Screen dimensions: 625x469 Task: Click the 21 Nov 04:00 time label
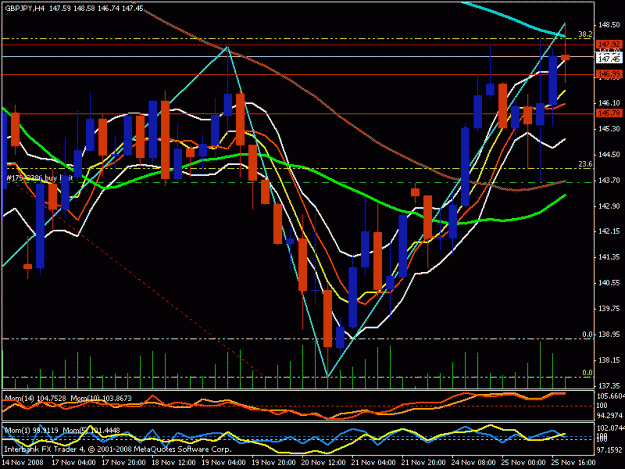[x=373, y=463]
